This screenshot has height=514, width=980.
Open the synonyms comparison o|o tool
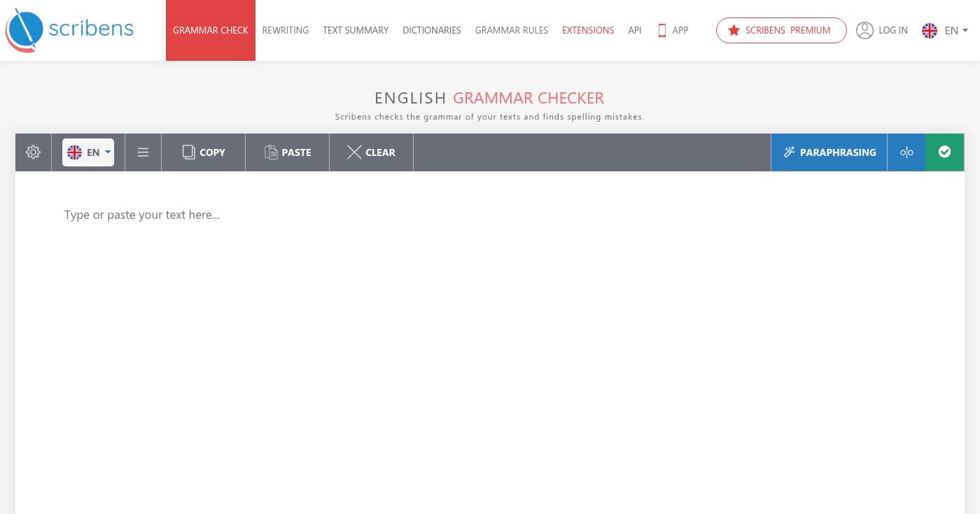point(906,152)
